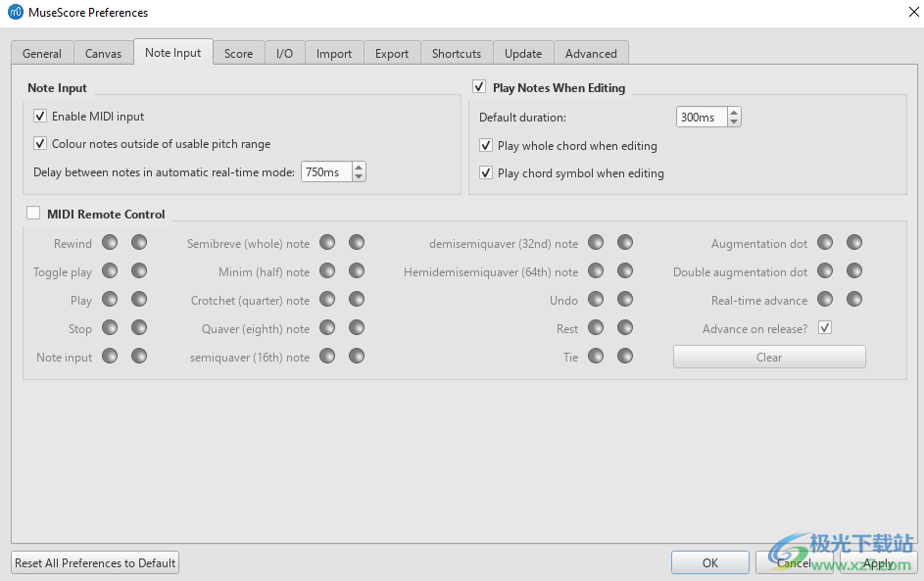Click the first round indicator beside Augmentation dot
The width and height of the screenshot is (924, 581).
825,243
